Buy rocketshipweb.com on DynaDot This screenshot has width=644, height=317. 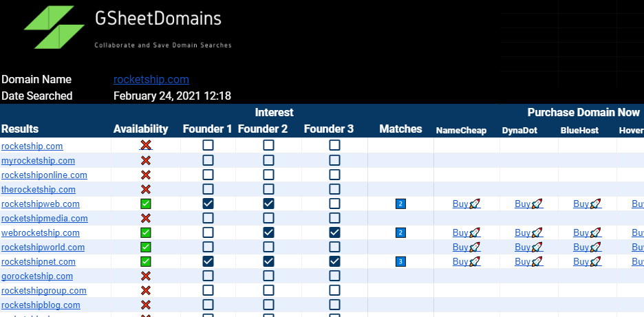point(529,204)
